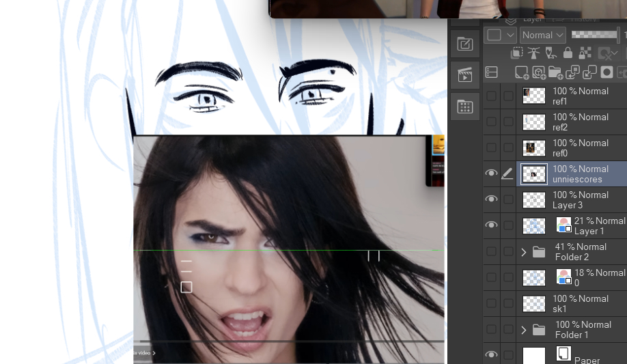Screen dimensions: 627x364
Task: Open the animation clapperboard panel icon
Action: click(x=465, y=75)
